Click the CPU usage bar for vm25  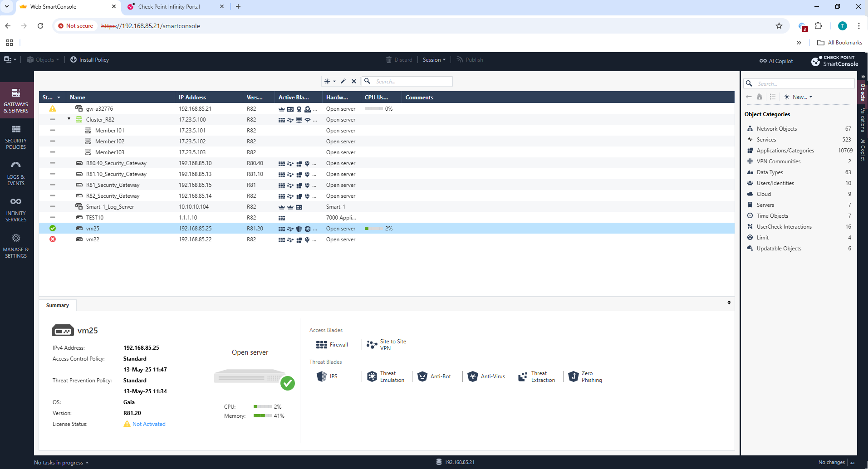click(x=375, y=228)
